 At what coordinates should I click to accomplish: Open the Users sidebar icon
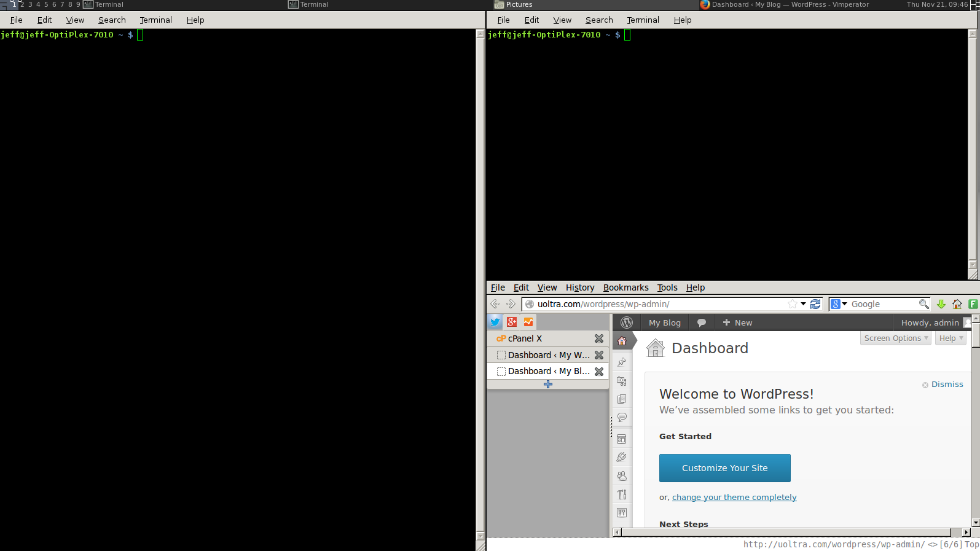coord(622,475)
